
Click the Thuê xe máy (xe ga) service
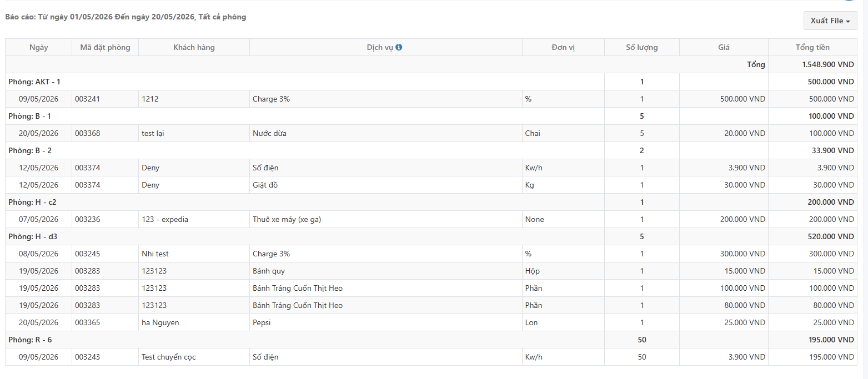click(x=287, y=219)
